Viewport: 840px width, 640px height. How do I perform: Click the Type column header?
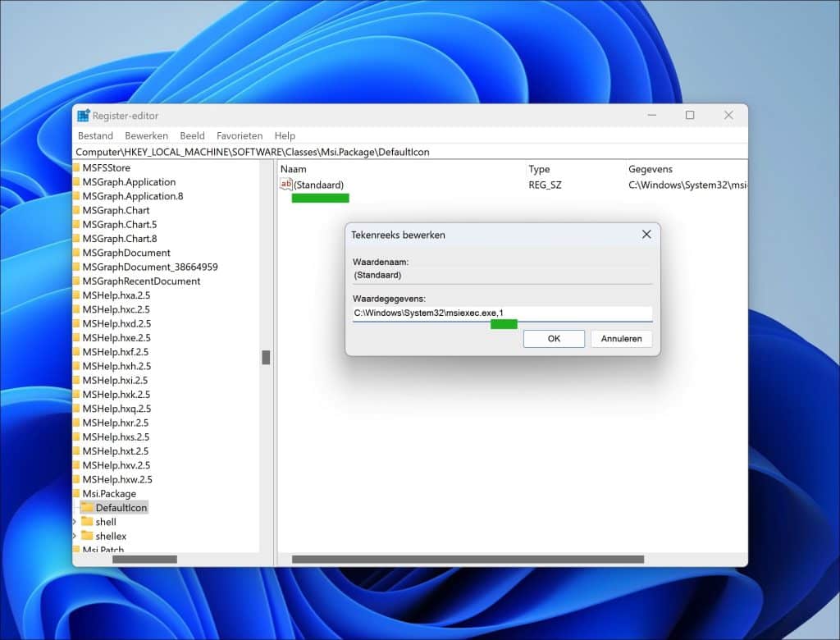click(539, 169)
